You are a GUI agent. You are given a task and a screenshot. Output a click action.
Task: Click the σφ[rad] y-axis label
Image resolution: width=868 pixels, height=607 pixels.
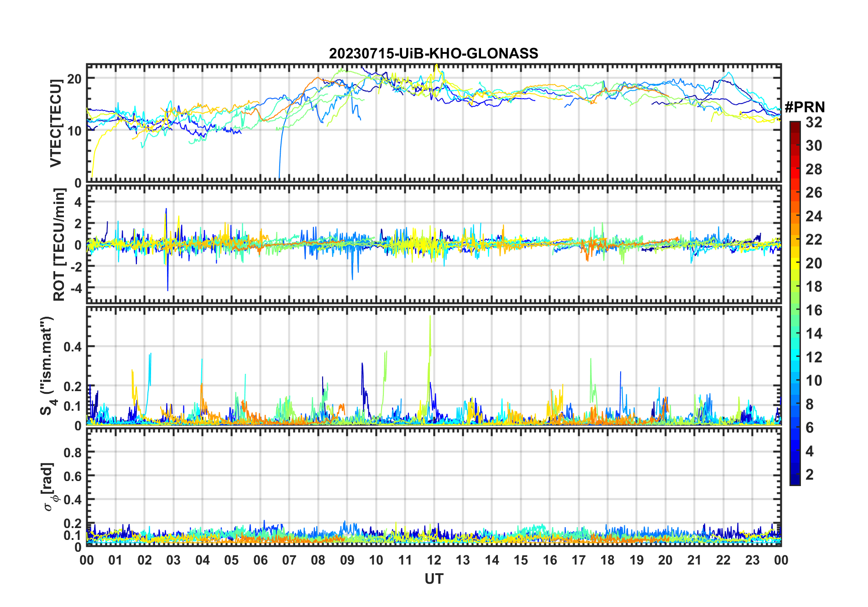click(51, 487)
